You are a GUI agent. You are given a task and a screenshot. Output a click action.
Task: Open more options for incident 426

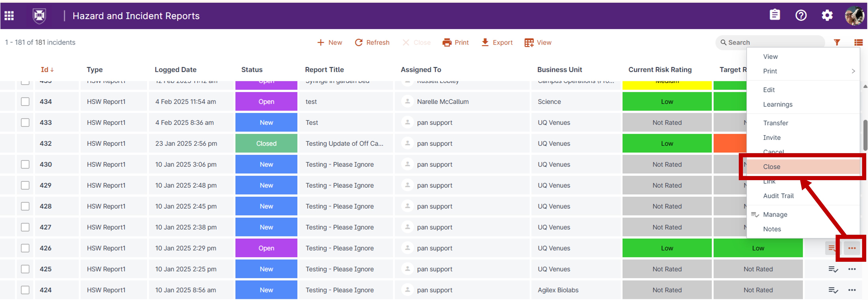tap(852, 248)
